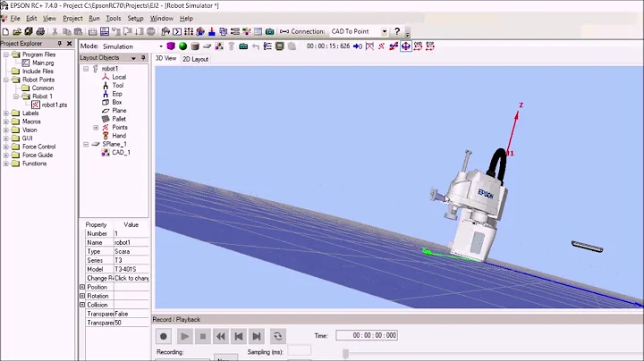Click the help question mark icon
This screenshot has width=644, height=361.
[x=397, y=31]
